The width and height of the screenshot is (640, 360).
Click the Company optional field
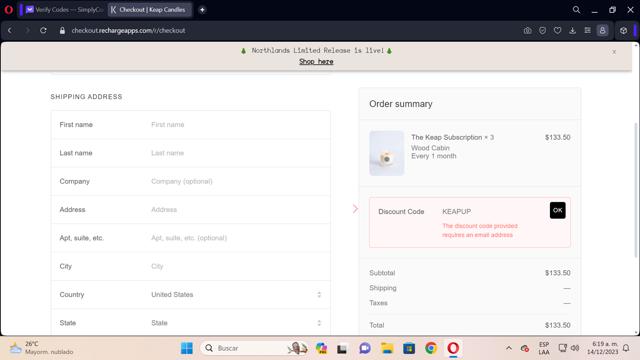tap(191, 181)
